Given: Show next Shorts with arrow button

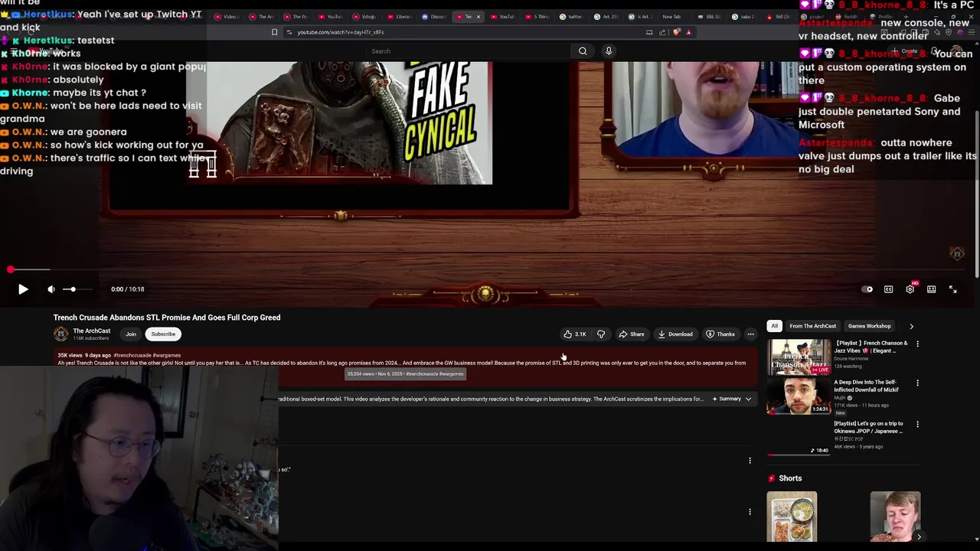Looking at the screenshot, I should pyautogui.click(x=919, y=537).
